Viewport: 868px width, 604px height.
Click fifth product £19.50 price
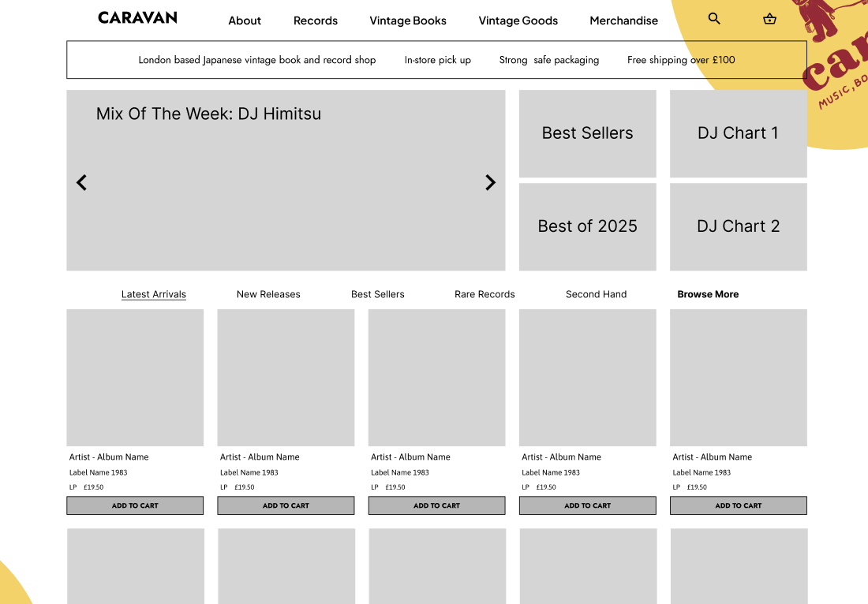[x=697, y=487]
